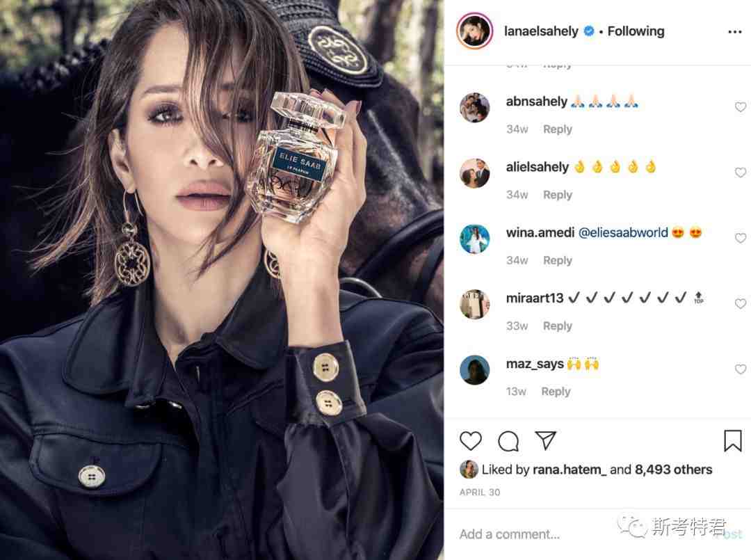
Task: Click the Following button
Action: click(636, 31)
